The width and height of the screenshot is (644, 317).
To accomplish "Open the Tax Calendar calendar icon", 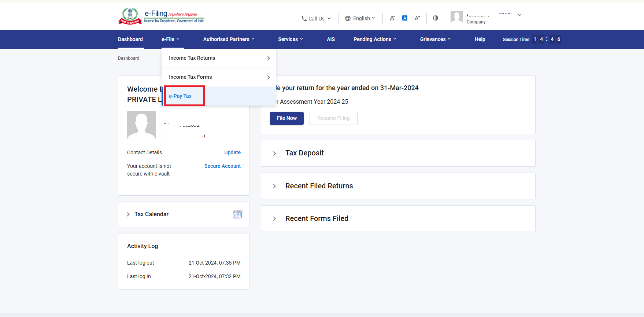I will coord(237,214).
